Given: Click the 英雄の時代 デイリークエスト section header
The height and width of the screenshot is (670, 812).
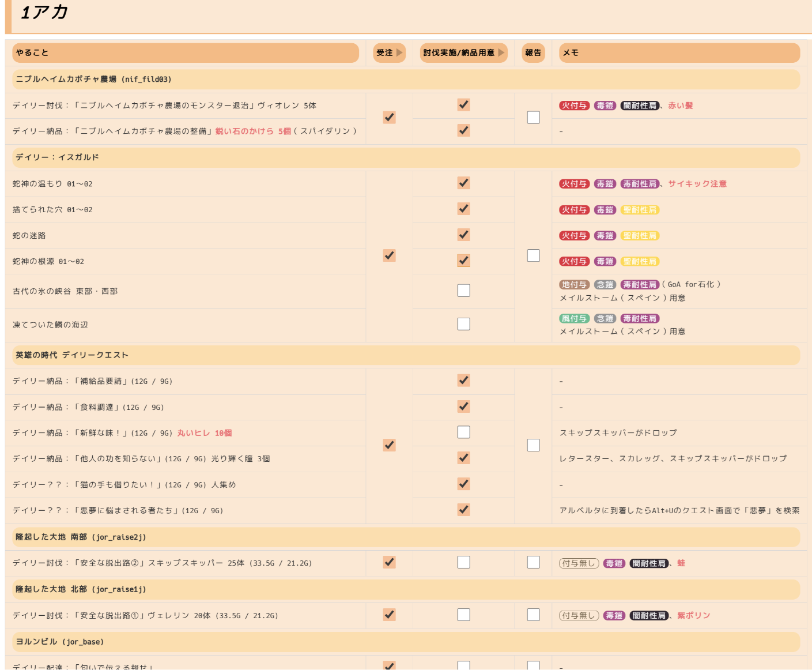Looking at the screenshot, I should 72,355.
